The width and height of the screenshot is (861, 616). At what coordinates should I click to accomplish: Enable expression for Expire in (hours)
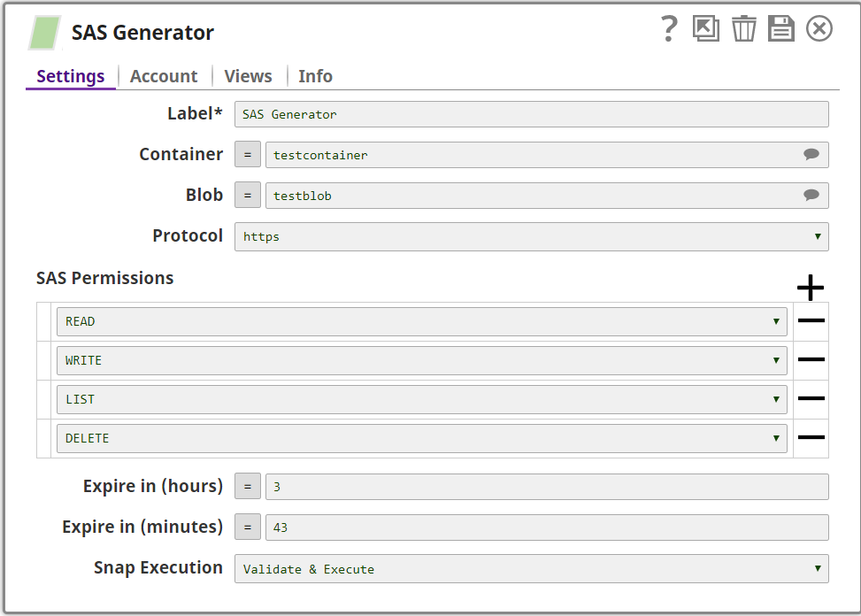pos(248,487)
